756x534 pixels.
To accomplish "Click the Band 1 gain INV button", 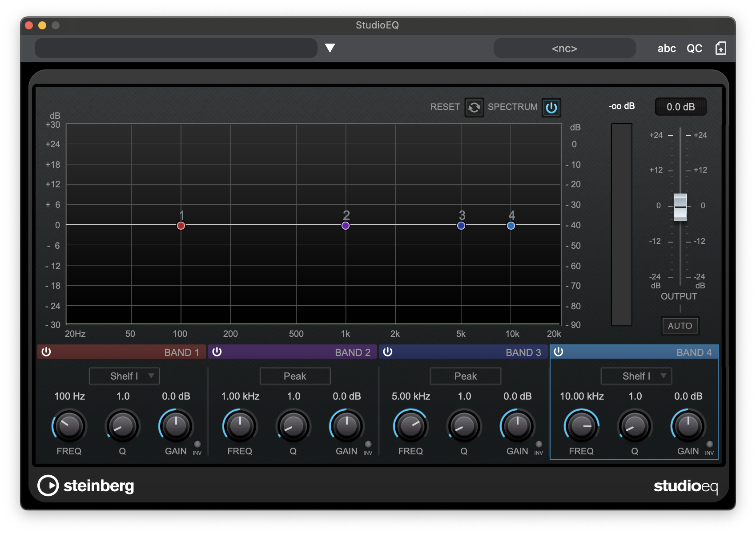I will (x=197, y=444).
